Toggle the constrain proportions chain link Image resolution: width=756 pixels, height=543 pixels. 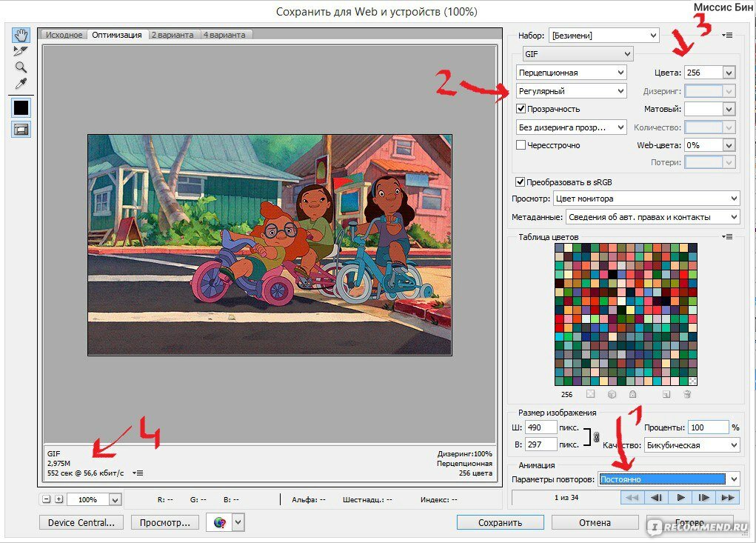pos(596,436)
